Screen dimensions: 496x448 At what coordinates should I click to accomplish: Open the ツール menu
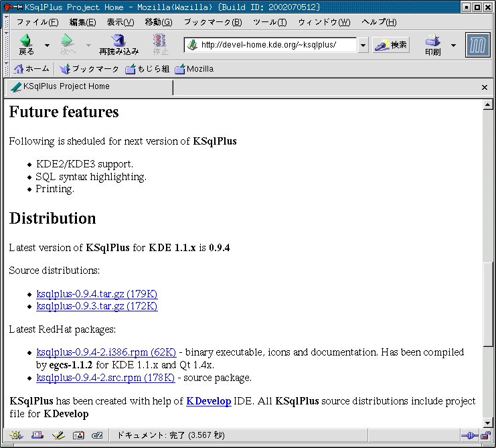click(x=270, y=22)
